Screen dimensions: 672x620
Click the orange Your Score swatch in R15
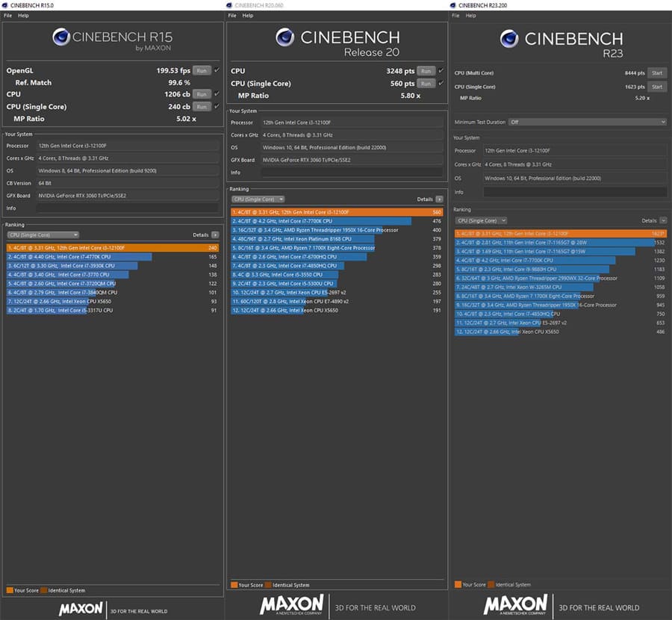coord(10,590)
